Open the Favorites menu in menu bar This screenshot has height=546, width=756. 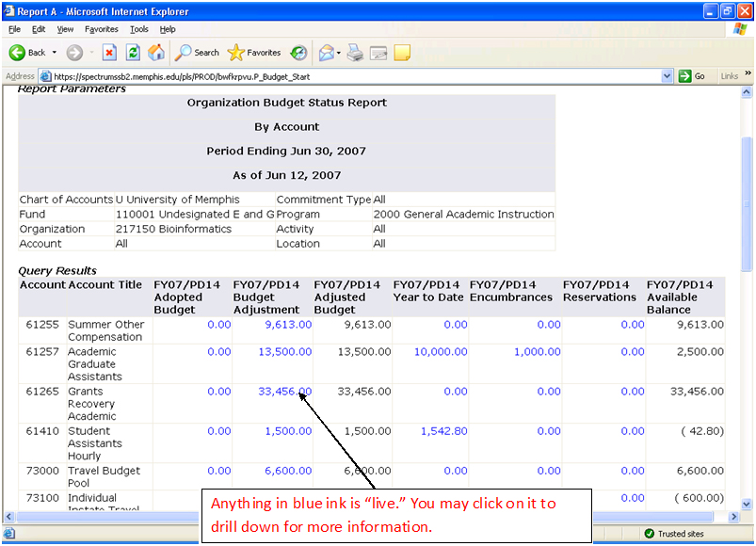102,29
